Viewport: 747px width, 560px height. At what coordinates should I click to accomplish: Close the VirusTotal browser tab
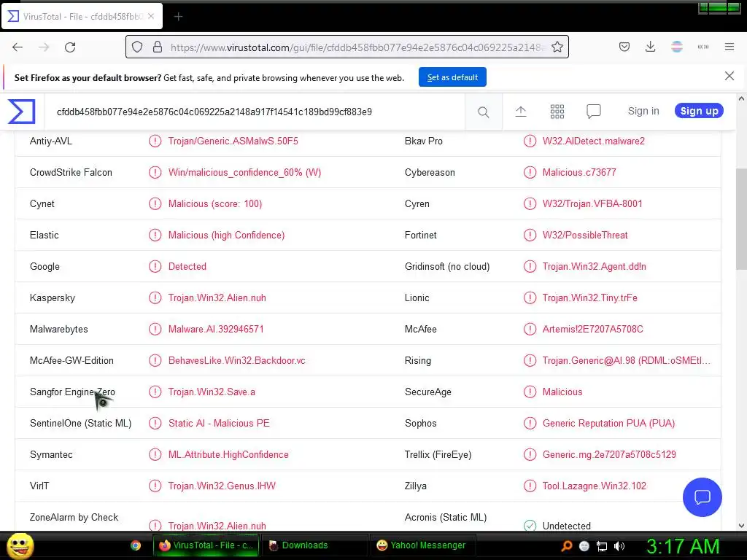point(150,16)
